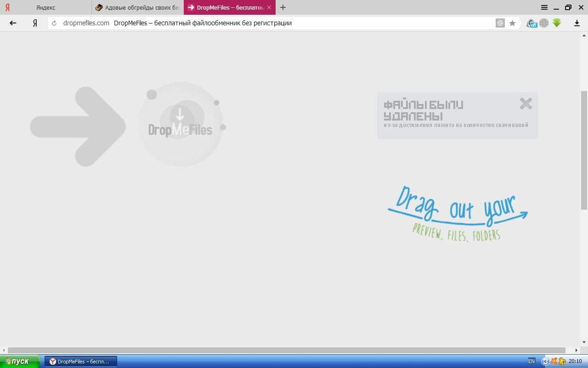Open the browser downloads panel
588x368 pixels.
[577, 23]
